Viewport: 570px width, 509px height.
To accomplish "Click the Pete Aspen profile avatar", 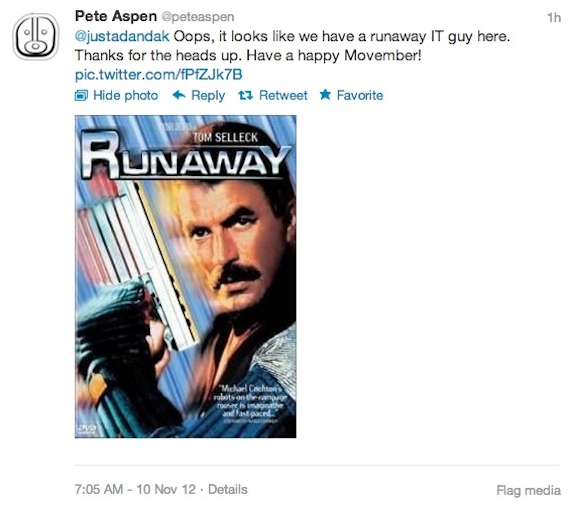I will point(36,37).
